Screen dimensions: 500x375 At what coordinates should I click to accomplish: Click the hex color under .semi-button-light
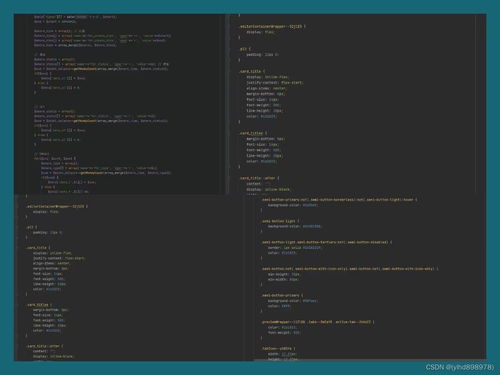[x=312, y=226]
